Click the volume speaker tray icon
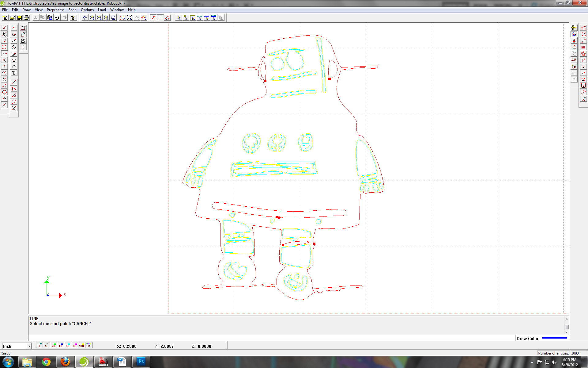588x368 pixels. click(x=554, y=362)
